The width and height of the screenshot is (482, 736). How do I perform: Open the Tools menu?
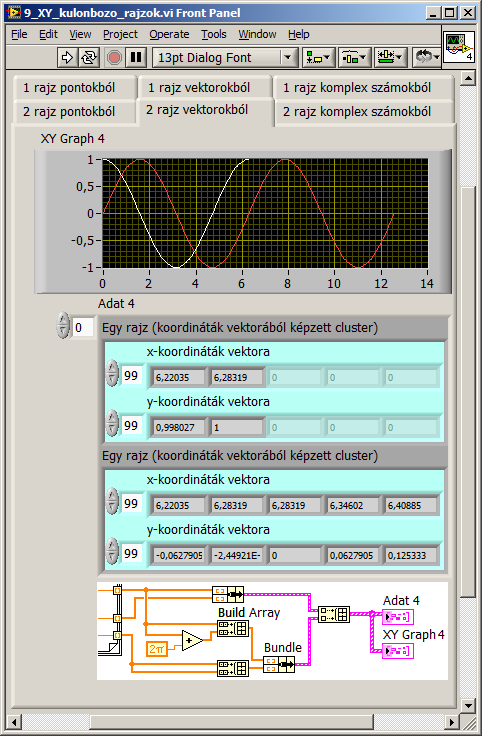click(214, 34)
